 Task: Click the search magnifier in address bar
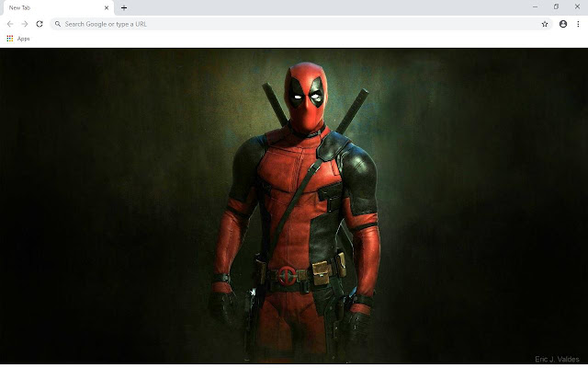pyautogui.click(x=58, y=24)
